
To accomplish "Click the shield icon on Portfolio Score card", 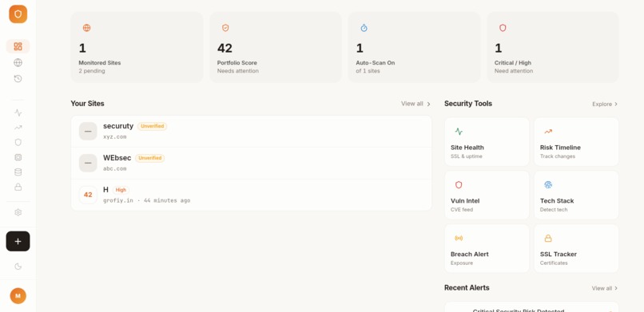I will (x=225, y=28).
